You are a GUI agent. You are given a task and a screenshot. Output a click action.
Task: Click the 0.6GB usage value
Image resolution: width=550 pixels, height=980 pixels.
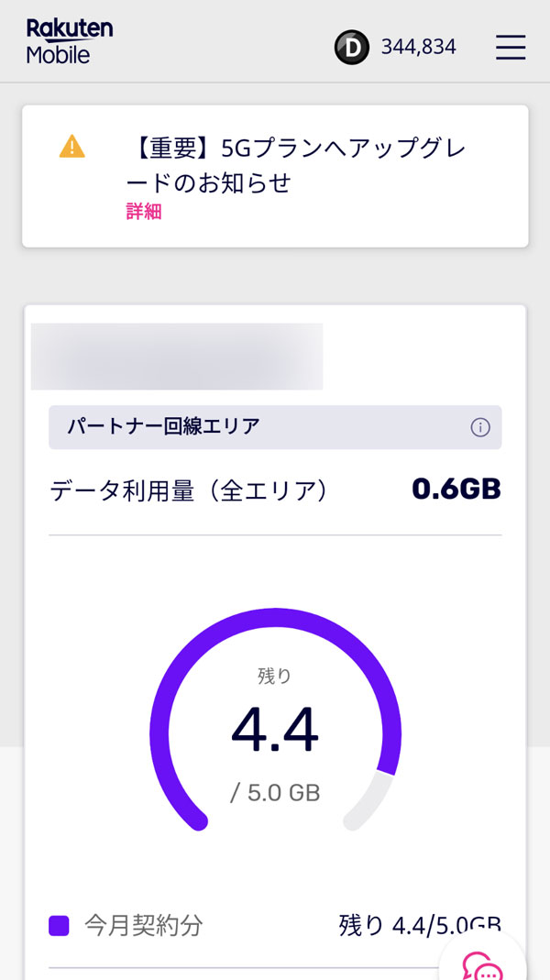tap(456, 490)
